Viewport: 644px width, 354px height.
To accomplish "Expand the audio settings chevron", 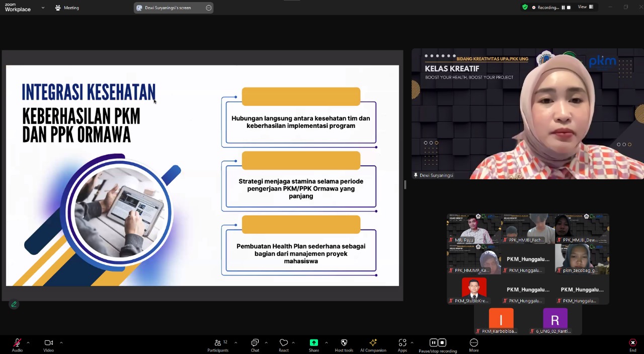I will pyautogui.click(x=28, y=342).
